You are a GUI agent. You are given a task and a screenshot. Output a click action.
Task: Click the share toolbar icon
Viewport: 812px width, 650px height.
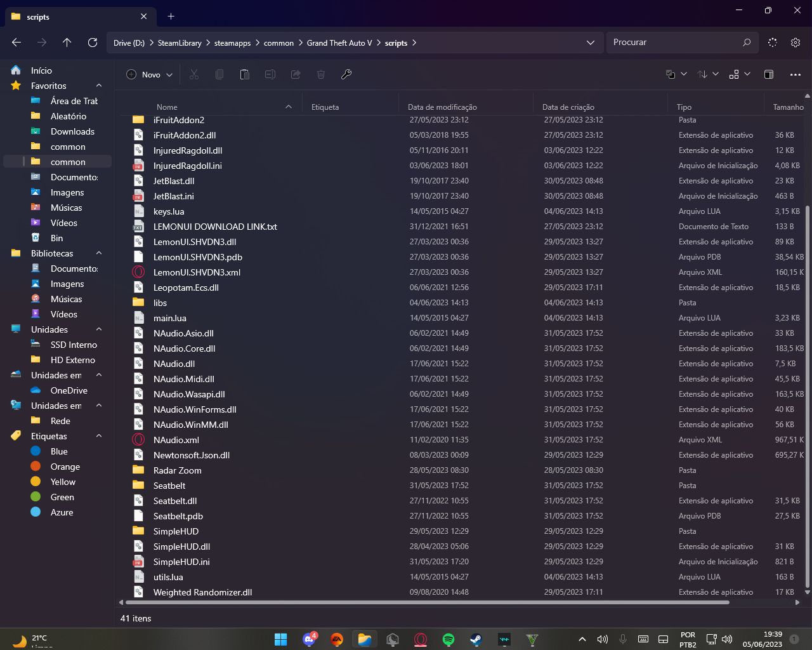296,74
